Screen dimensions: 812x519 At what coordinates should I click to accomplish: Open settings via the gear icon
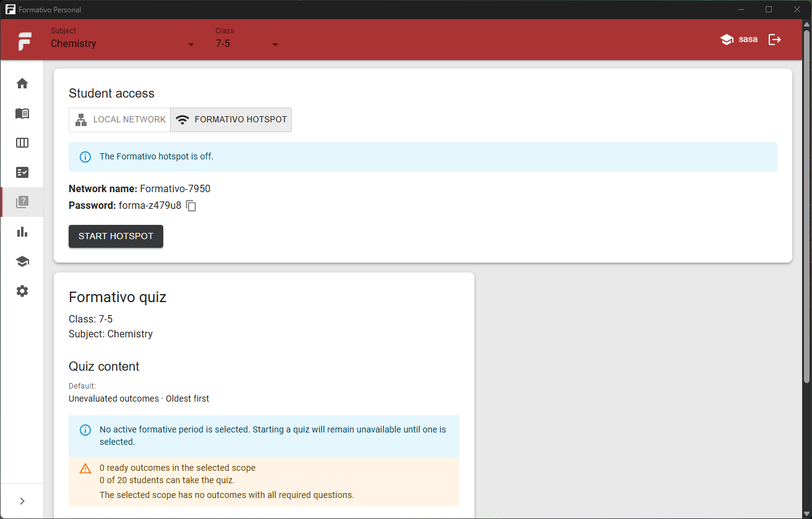coord(22,291)
